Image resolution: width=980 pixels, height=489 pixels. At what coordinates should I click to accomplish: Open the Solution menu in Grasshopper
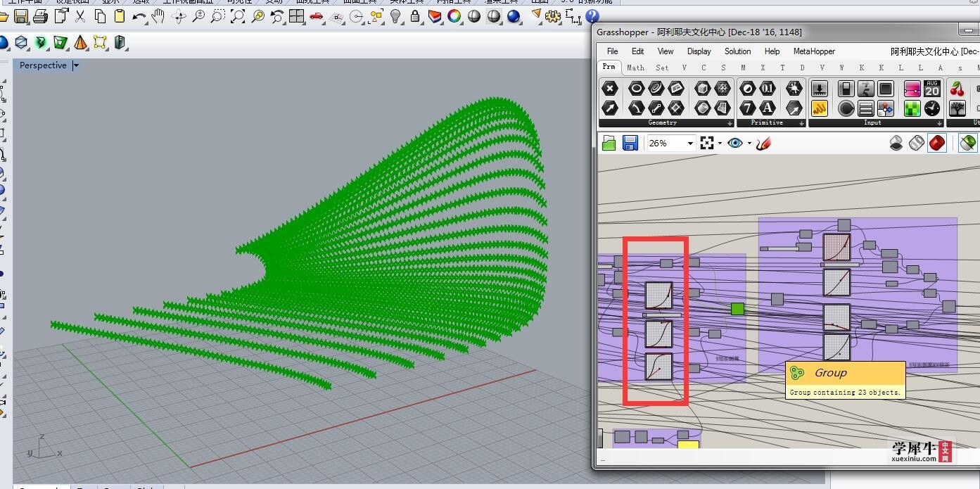tap(737, 51)
